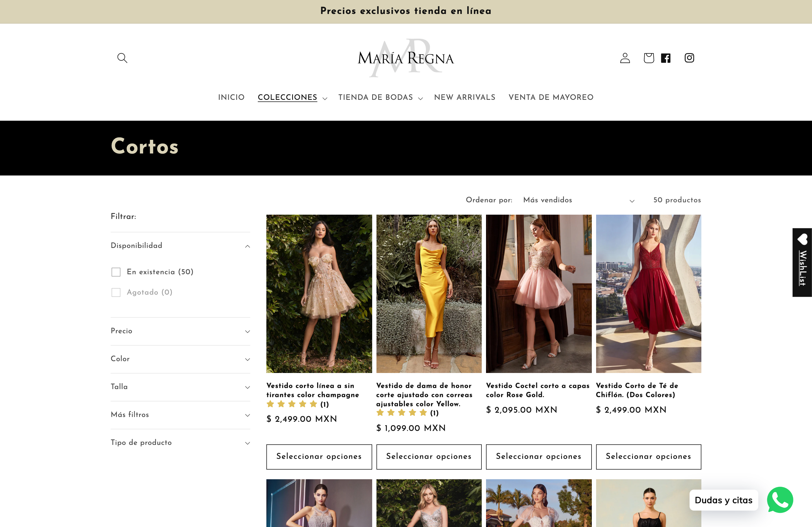The width and height of the screenshot is (812, 527).
Task: Check the 'Agotado (0)' checkbox
Action: point(116,292)
